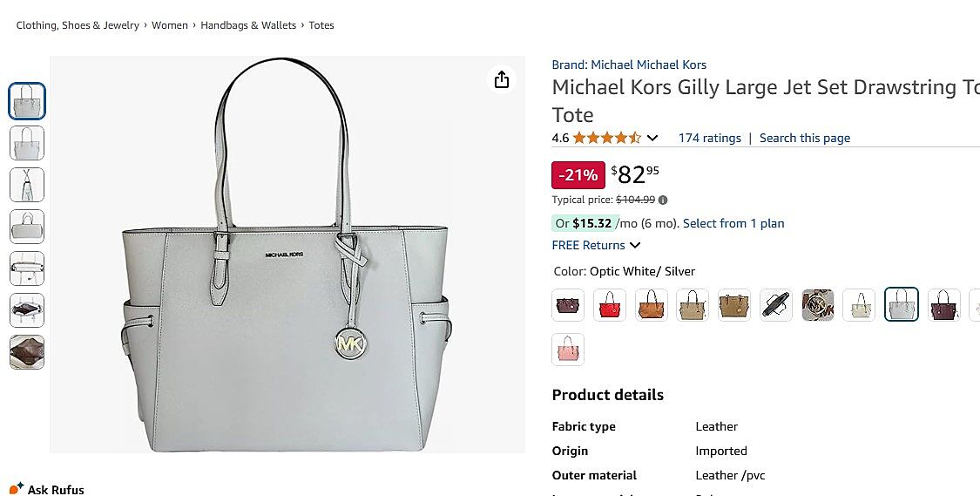Viewport: 980px width, 496px height.
Task: Show the brown interior thumbnail at bottom
Action: [27, 352]
